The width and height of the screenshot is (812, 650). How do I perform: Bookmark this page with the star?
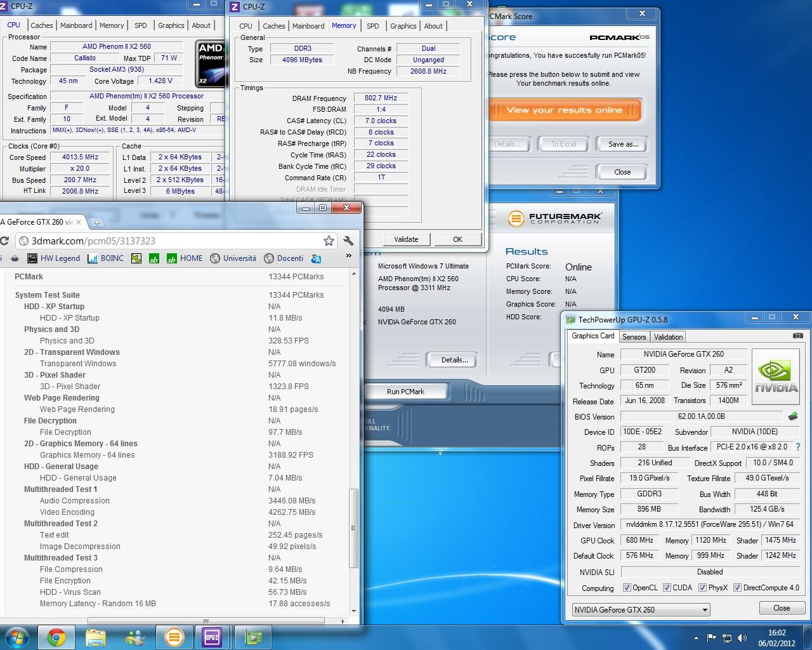click(x=329, y=241)
